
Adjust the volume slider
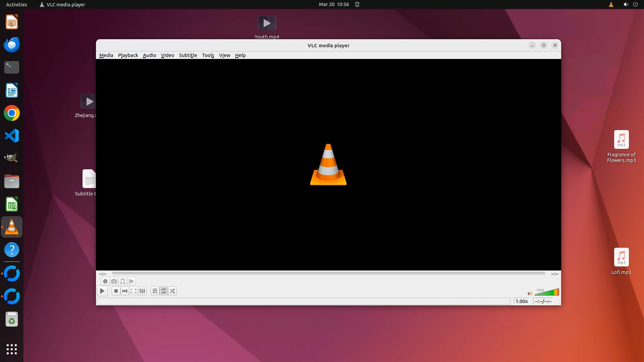pyautogui.click(x=547, y=293)
